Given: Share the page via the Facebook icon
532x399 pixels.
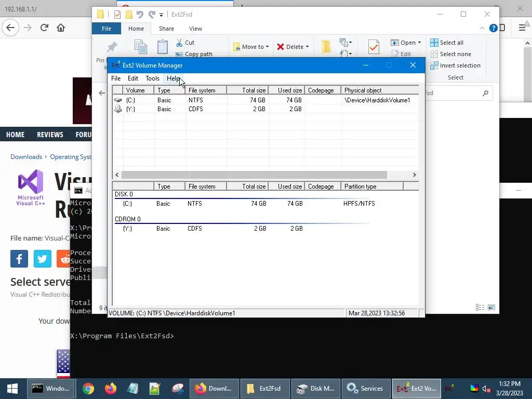Looking at the screenshot, I should pyautogui.click(x=19, y=259).
